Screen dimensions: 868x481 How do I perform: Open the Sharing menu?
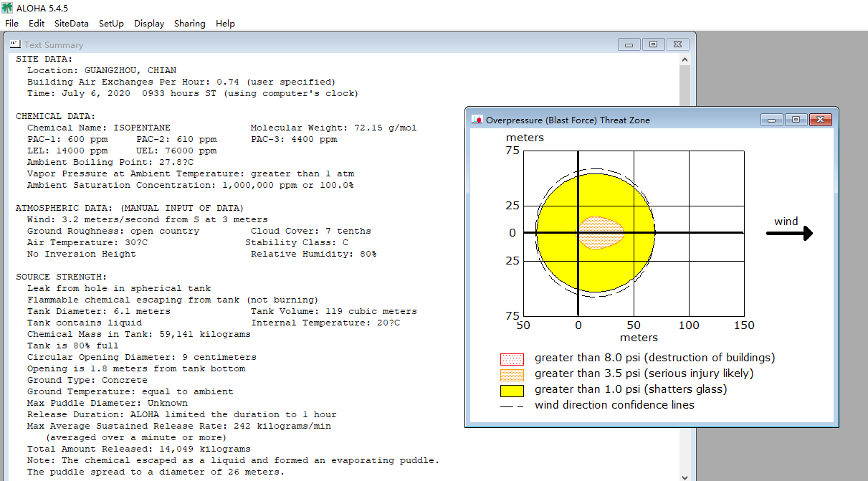pos(189,23)
